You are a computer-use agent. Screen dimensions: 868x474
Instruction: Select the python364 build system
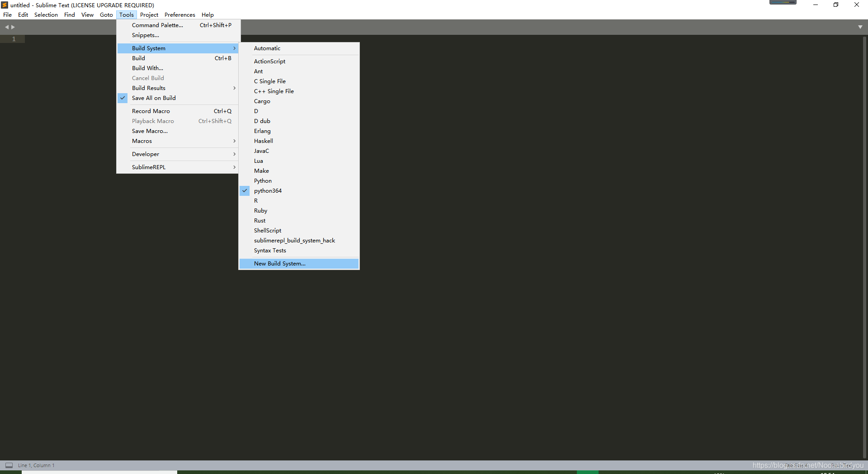pos(299,191)
